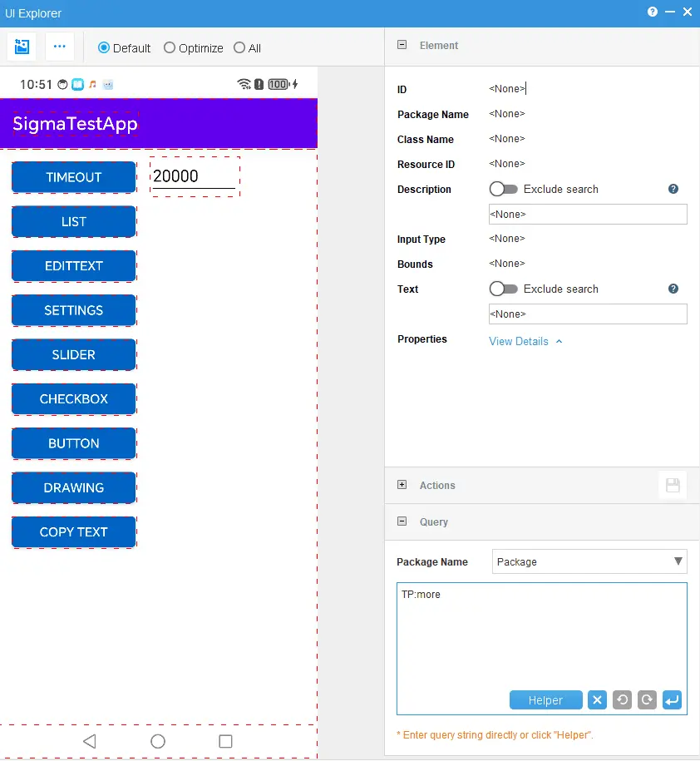
Task: Collapse the Query section
Action: [x=402, y=521]
